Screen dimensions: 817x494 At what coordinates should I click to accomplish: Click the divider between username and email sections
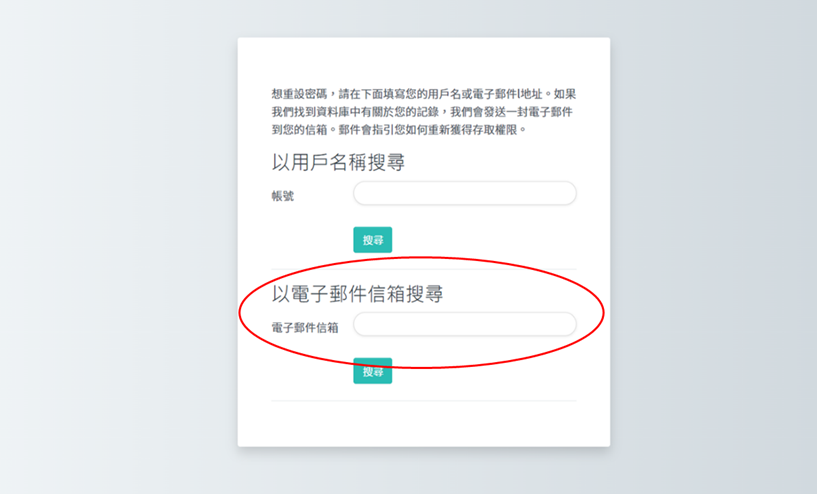coord(424,269)
